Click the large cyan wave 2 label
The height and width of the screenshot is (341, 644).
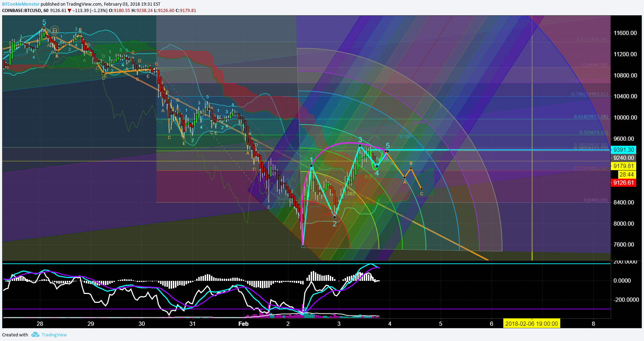(x=335, y=224)
